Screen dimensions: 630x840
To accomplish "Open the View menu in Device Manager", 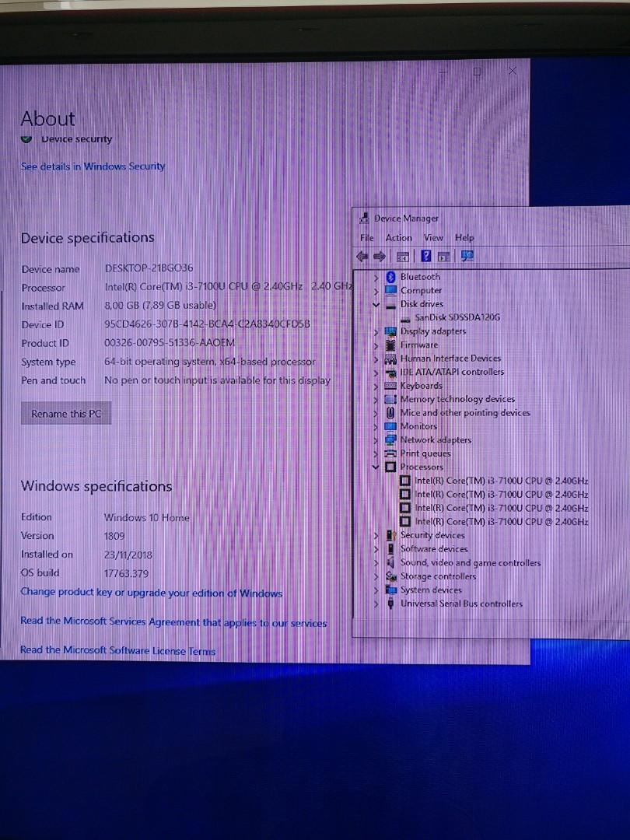I will pyautogui.click(x=433, y=238).
